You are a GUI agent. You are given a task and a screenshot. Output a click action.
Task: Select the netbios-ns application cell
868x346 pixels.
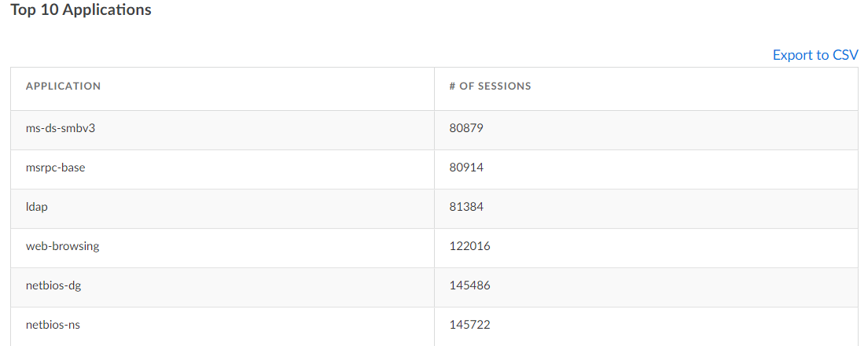[x=53, y=324]
